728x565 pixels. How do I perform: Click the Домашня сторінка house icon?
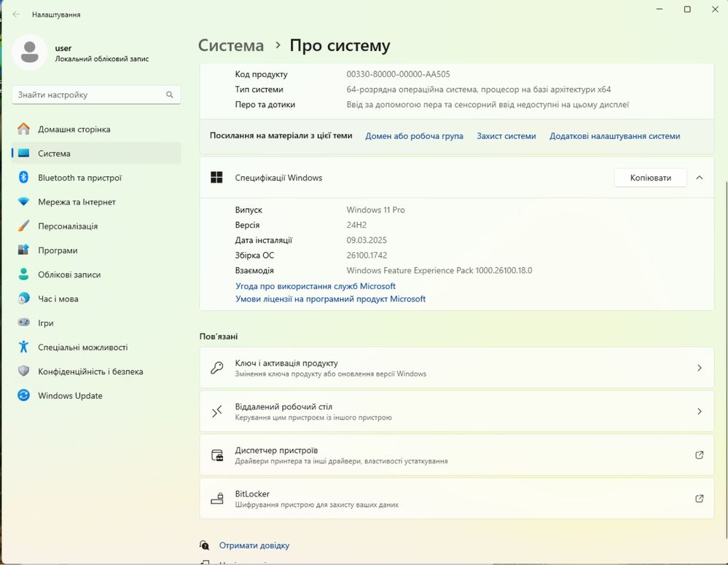coord(23,129)
